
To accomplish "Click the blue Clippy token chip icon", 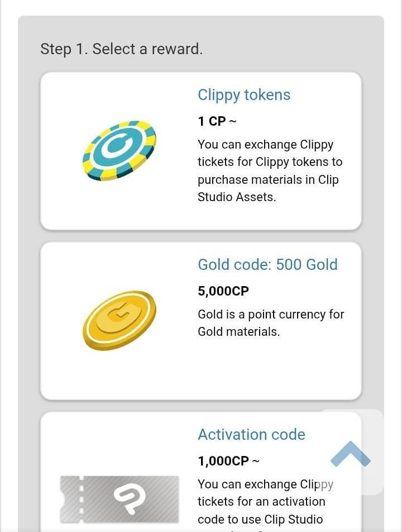I will point(119,150).
